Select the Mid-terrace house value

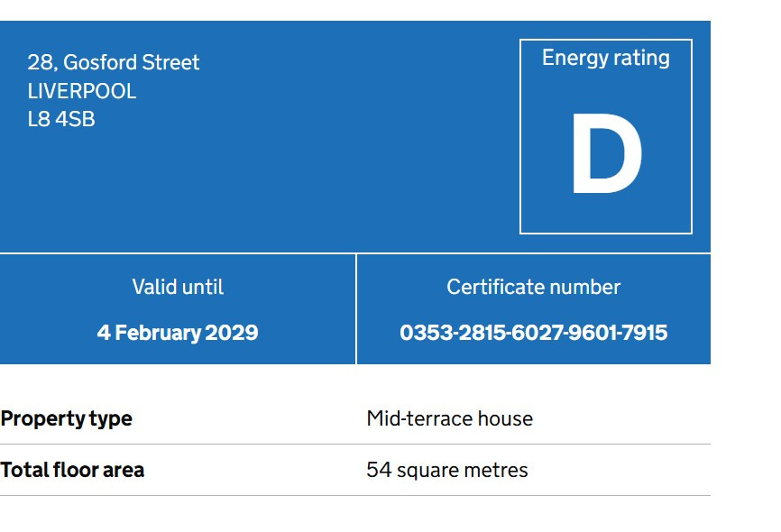click(x=449, y=419)
